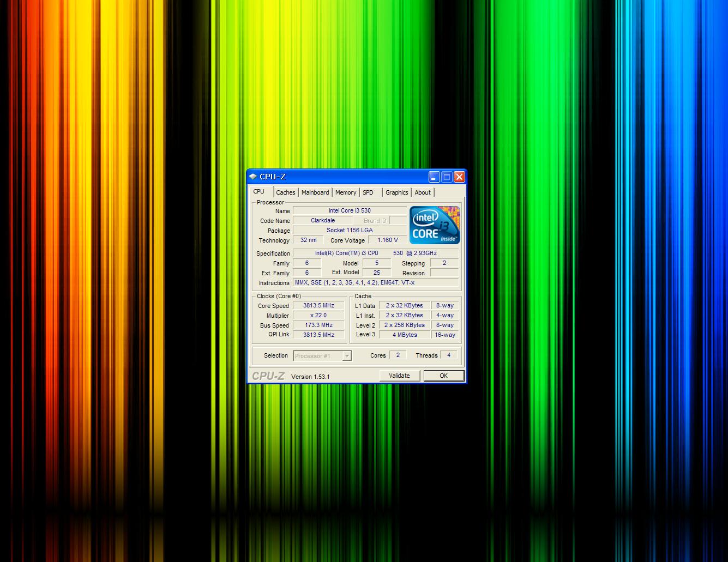Open the About tab
728x562 pixels.
423,192
